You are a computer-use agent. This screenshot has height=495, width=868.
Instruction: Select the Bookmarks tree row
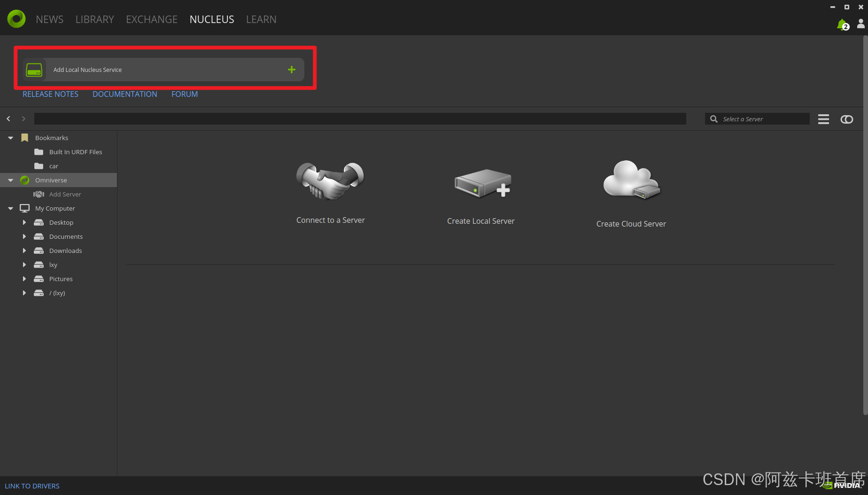pos(58,138)
